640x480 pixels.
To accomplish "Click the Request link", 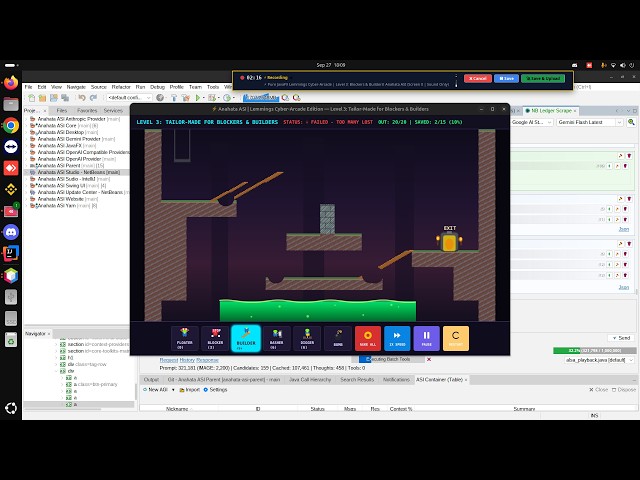I will click(x=169, y=360).
